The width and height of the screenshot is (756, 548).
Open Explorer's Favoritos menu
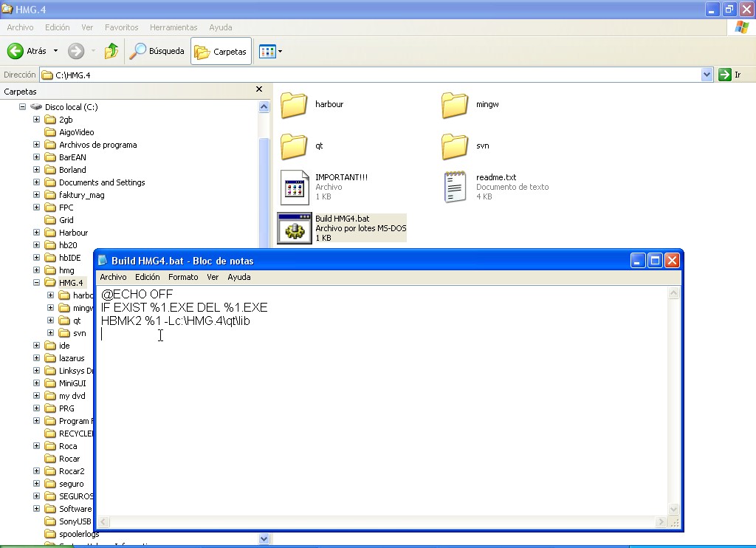pos(122,27)
